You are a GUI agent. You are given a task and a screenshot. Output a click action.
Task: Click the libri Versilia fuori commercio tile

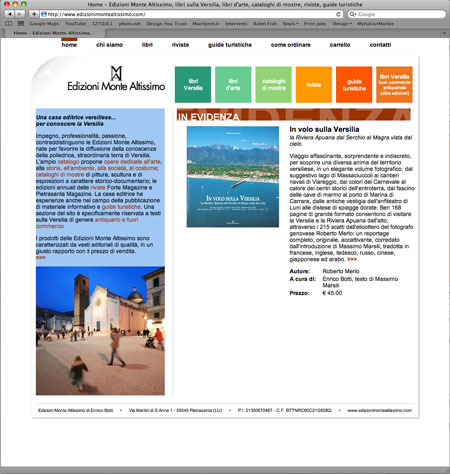[394, 85]
